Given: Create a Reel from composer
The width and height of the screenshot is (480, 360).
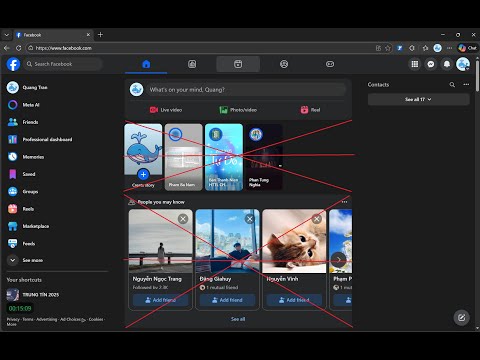Looking at the screenshot, I should [310, 110].
